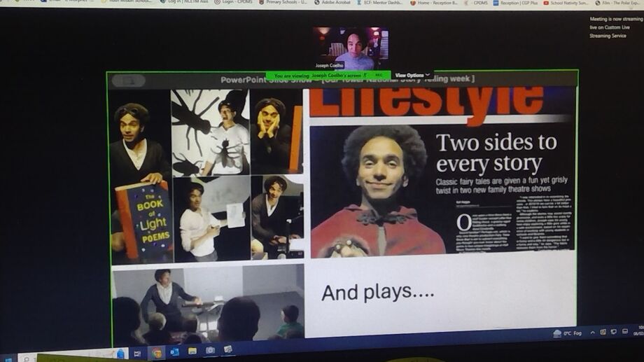
Task: Switch to the Primary Schools browser tab
Action: (285, 3)
